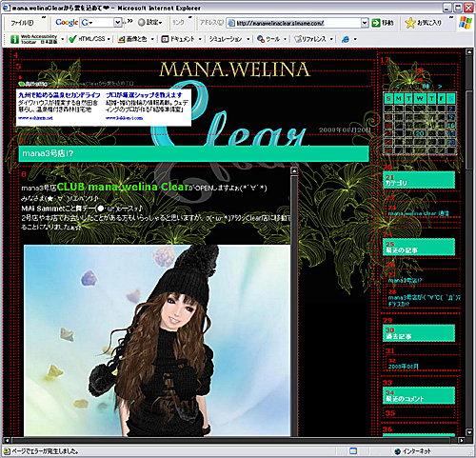The height and width of the screenshot is (458, 476).
Task: Open the 2008年08月 archive link
Action: click(x=404, y=367)
